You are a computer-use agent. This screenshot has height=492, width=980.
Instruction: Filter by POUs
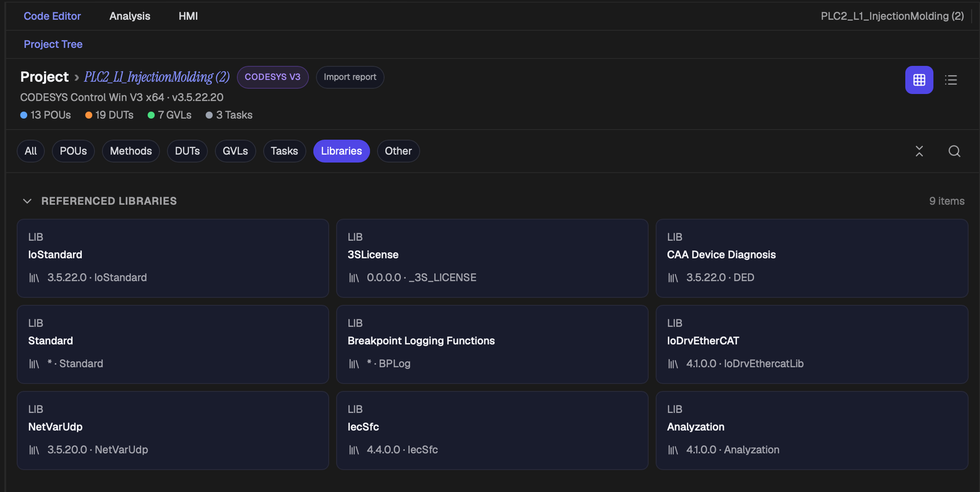pyautogui.click(x=73, y=151)
